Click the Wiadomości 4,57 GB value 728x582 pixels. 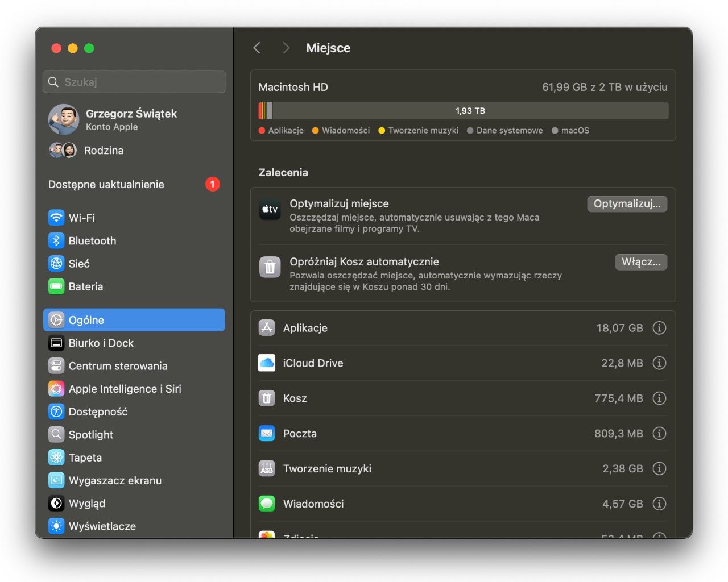click(623, 504)
